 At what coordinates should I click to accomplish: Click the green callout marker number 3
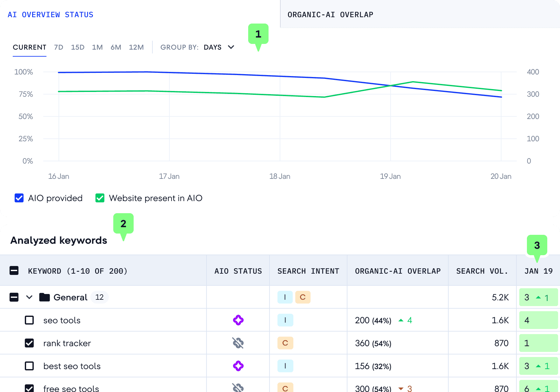point(537,245)
